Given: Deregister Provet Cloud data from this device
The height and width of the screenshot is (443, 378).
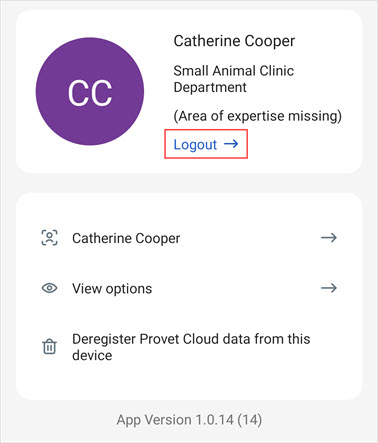Looking at the screenshot, I should 189,347.
